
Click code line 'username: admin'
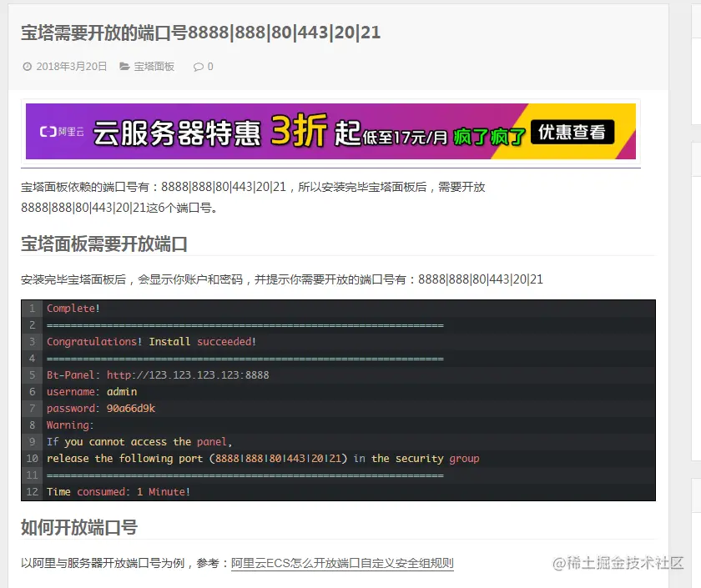click(x=92, y=392)
